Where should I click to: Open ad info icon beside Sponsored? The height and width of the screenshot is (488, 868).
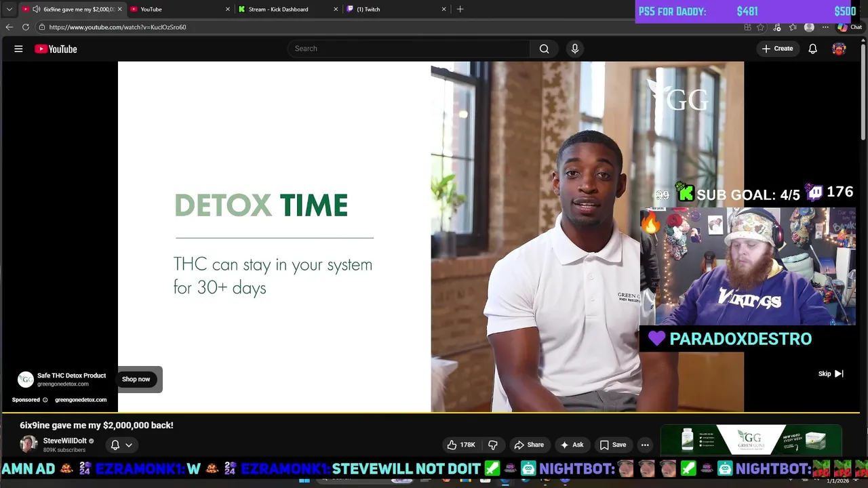(x=45, y=400)
